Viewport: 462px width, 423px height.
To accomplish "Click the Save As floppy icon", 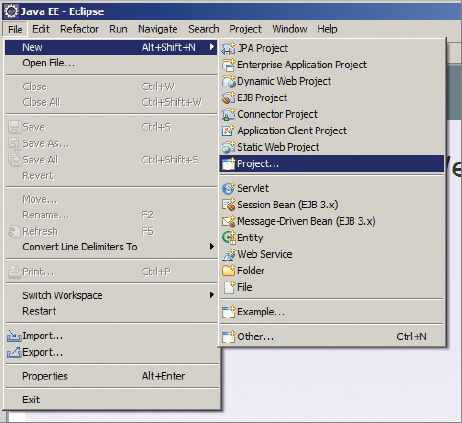I will [14, 144].
